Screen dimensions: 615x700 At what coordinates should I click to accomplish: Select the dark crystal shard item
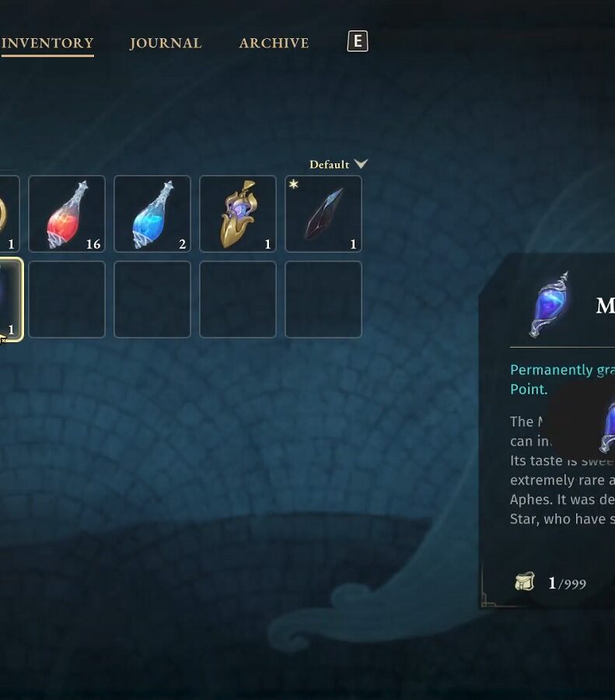[x=323, y=214]
